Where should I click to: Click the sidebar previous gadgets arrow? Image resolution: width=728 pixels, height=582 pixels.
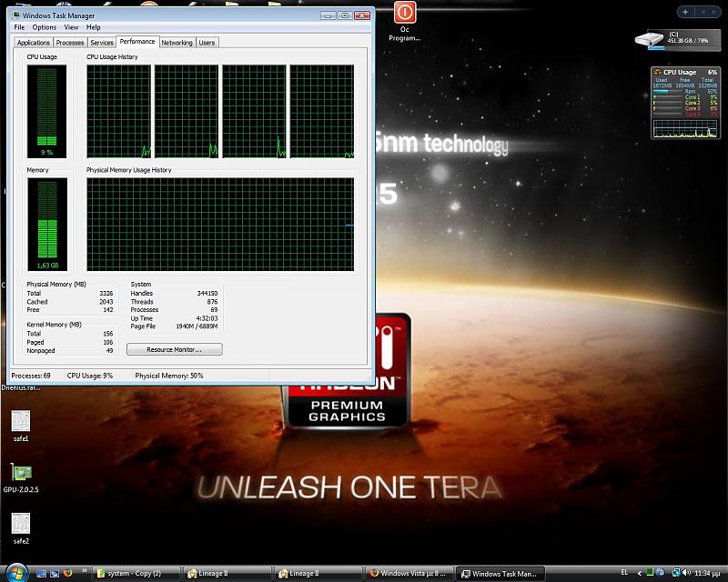[704, 12]
